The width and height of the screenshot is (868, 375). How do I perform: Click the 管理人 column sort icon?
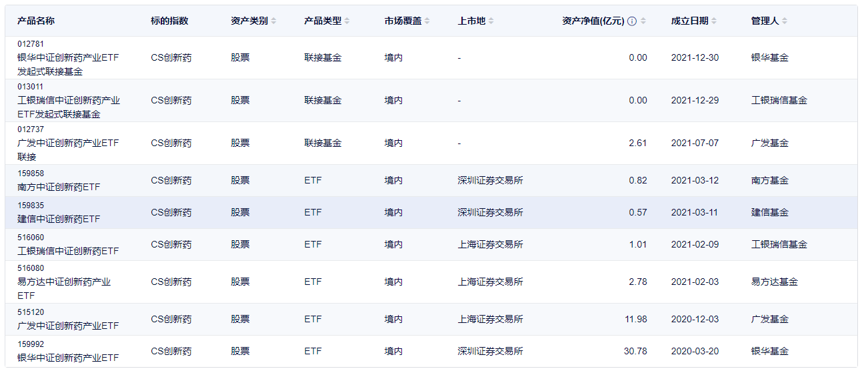click(785, 21)
